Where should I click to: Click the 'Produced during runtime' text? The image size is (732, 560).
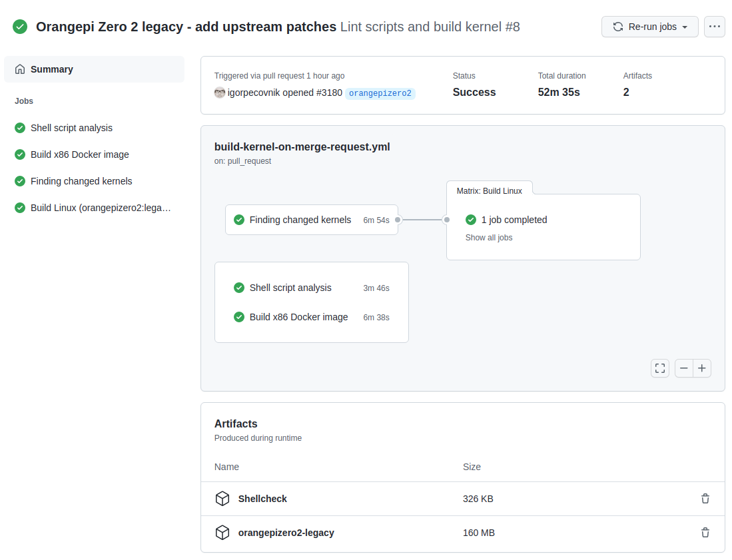[258, 438]
